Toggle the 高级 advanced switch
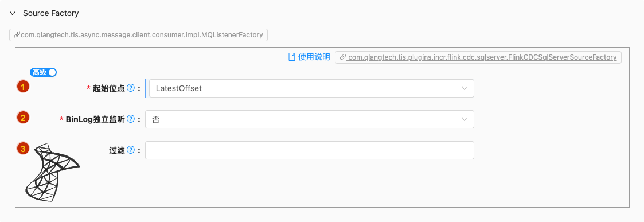This screenshot has height=222, width=644. 43,72
